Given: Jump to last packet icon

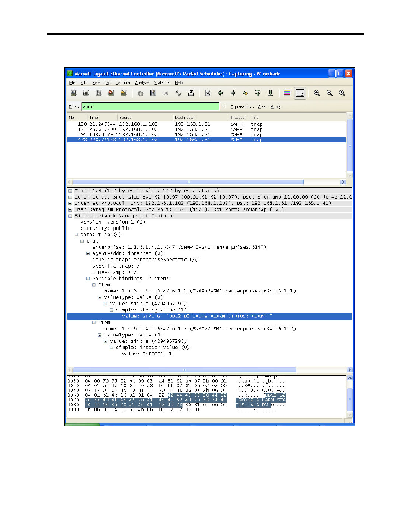Looking at the screenshot, I should (271, 93).
